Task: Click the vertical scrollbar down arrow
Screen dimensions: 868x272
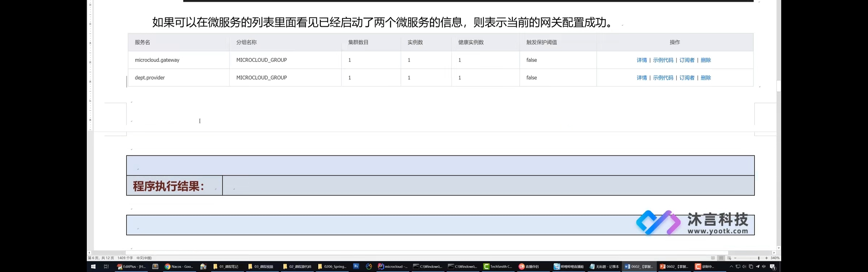Action: 779,248
